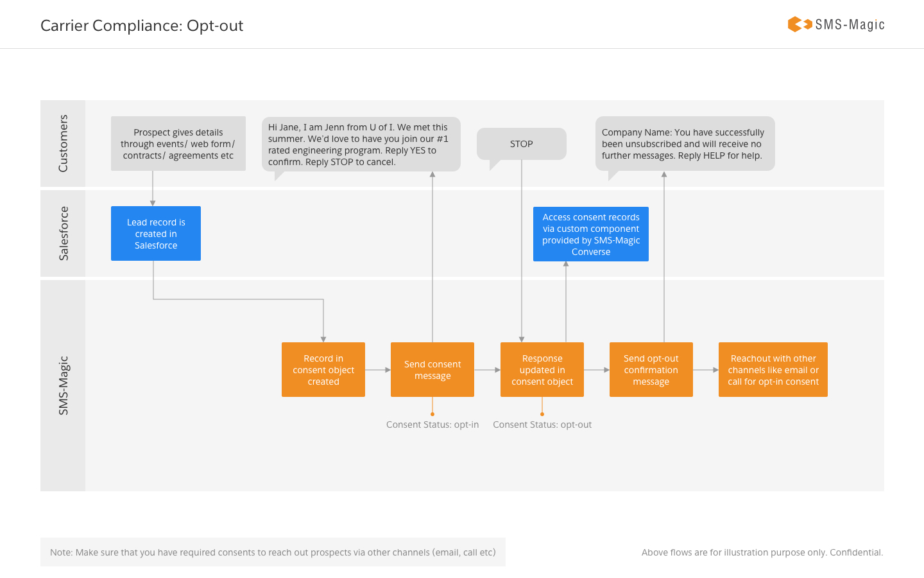
Task: Select the Customers lane label
Action: tap(63, 143)
